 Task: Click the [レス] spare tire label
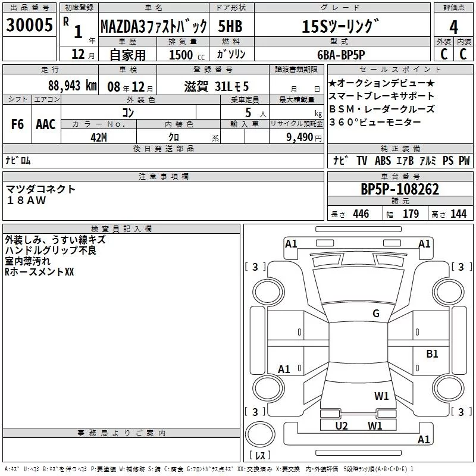point(260,455)
